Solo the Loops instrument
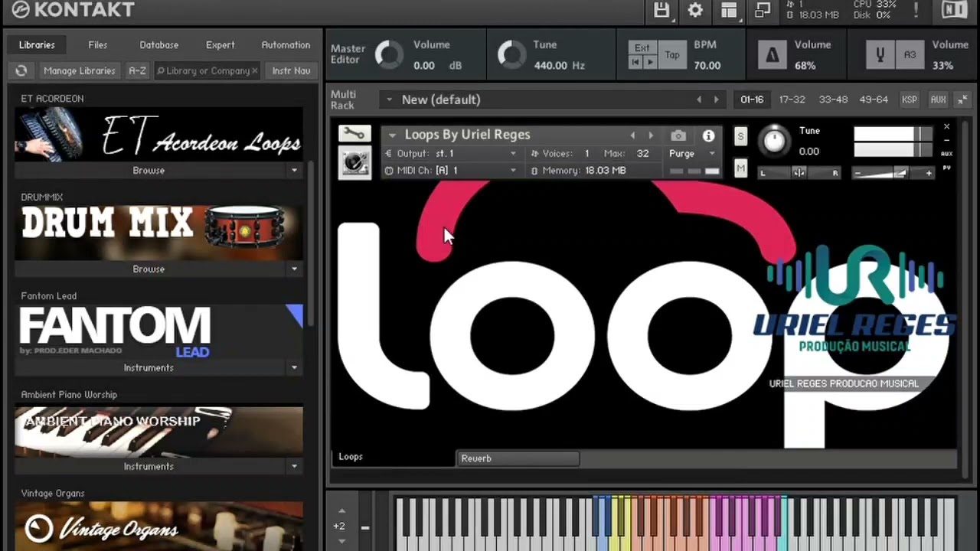980x551 pixels. pos(740,136)
